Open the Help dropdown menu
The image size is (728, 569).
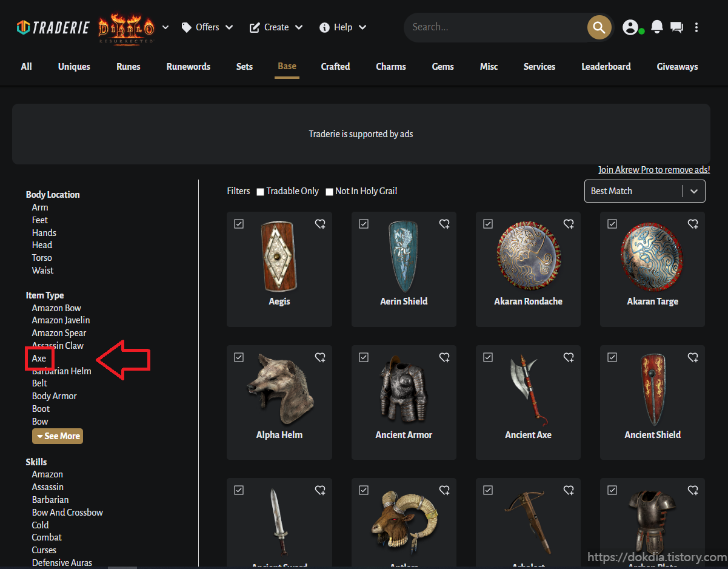(x=342, y=27)
